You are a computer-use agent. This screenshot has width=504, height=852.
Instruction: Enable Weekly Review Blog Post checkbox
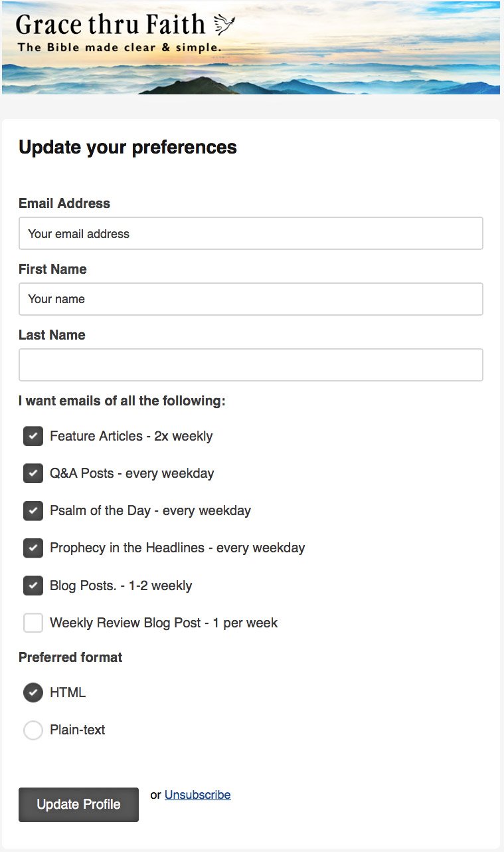click(x=33, y=623)
